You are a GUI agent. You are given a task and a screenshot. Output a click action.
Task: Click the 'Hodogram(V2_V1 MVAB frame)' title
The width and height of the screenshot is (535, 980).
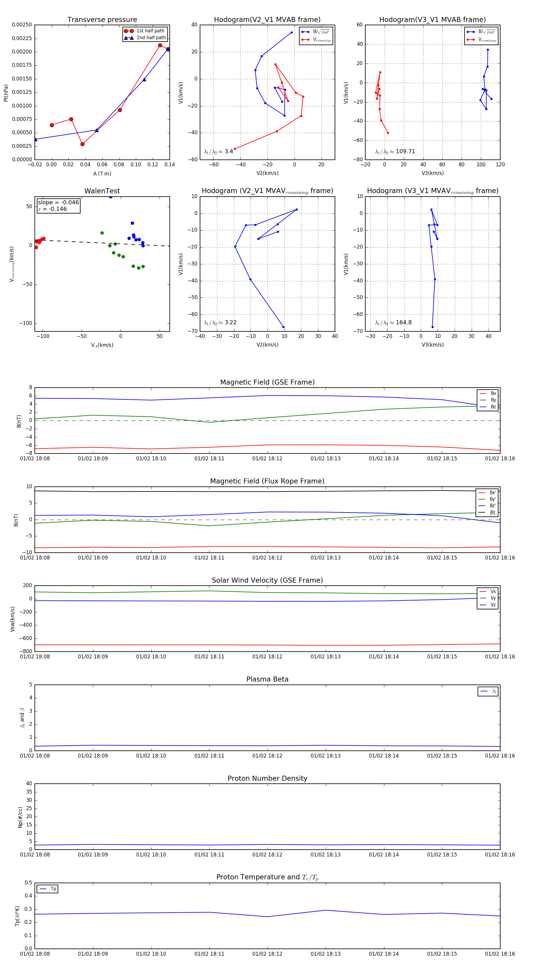click(267, 20)
